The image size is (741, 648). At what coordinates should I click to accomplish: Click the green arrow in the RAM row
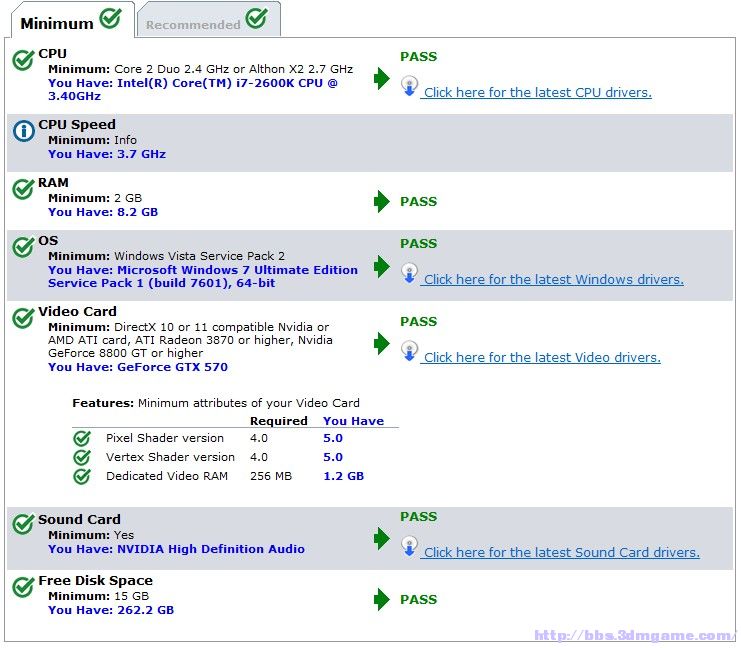[x=381, y=201]
